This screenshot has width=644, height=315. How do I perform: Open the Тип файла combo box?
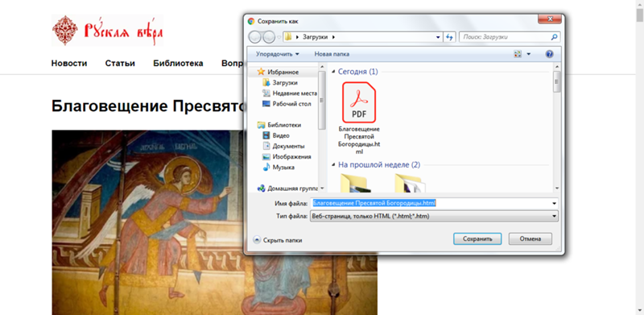click(434, 216)
